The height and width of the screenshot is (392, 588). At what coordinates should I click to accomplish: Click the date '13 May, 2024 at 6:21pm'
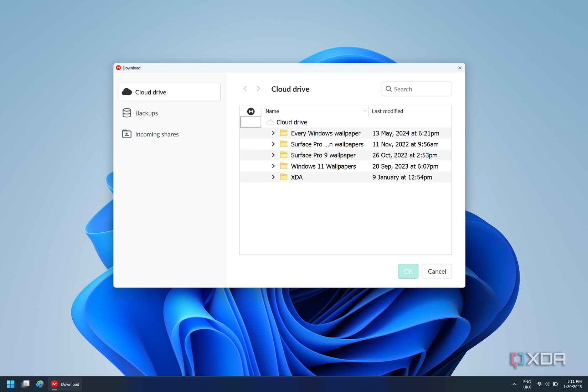(x=406, y=133)
